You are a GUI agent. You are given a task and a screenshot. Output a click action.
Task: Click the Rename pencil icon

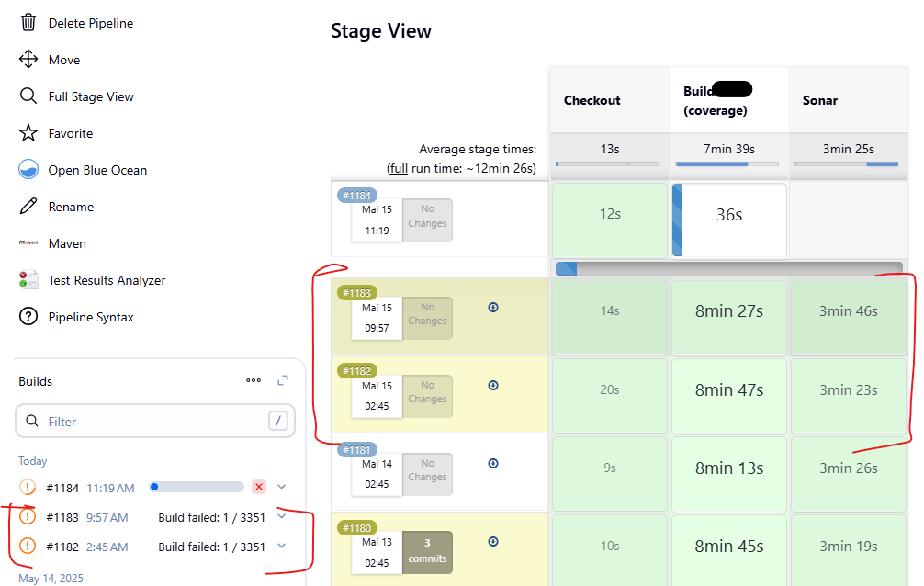(28, 207)
